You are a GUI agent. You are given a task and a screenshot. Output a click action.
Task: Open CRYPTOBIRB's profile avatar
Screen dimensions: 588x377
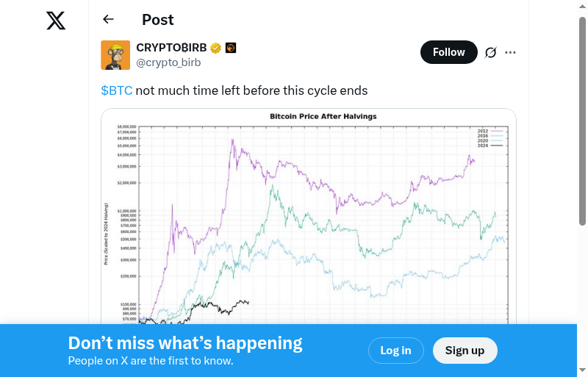point(115,55)
